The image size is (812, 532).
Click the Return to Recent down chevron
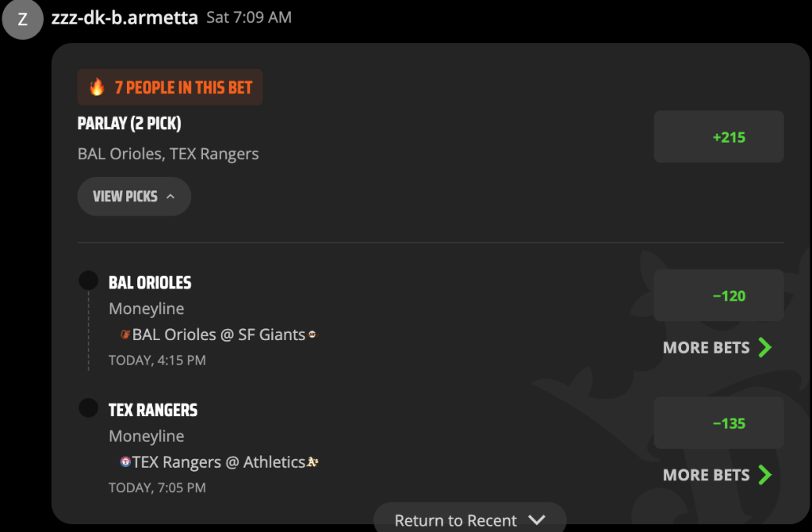(537, 519)
